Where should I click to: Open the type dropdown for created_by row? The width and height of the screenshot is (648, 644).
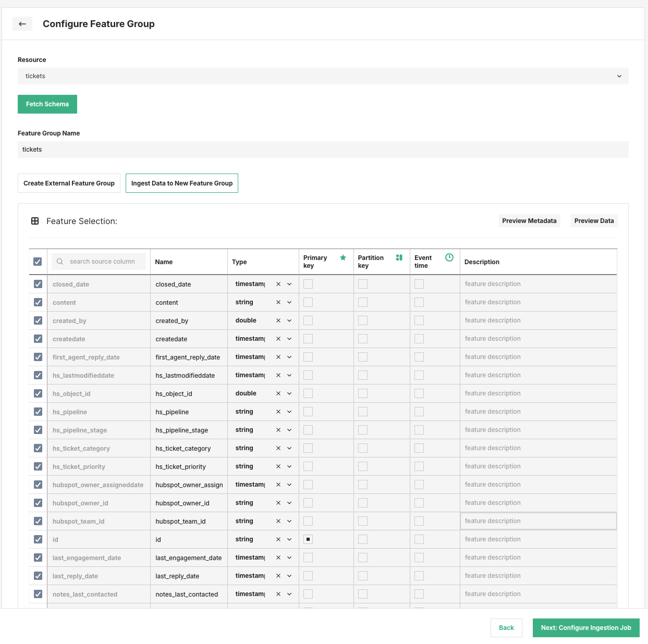(289, 320)
